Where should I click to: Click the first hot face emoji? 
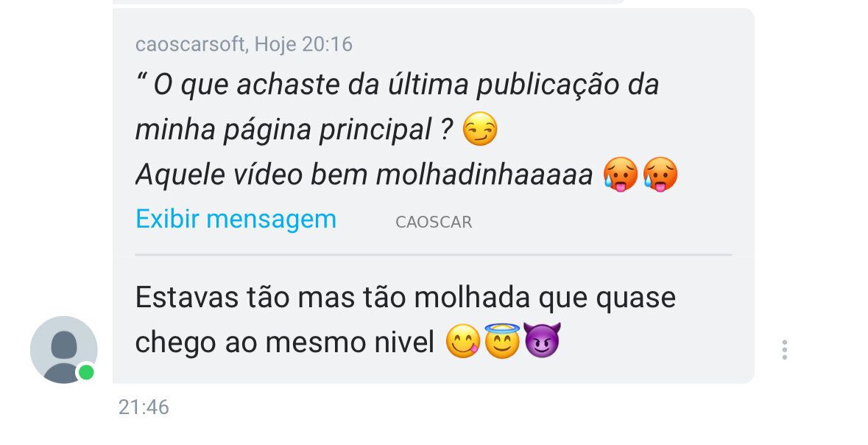pyautogui.click(x=621, y=174)
